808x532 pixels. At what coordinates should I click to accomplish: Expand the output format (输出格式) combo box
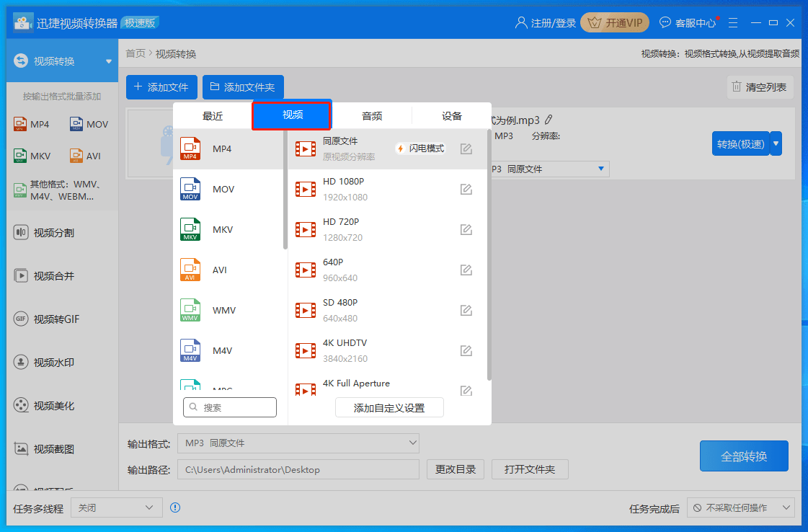298,443
